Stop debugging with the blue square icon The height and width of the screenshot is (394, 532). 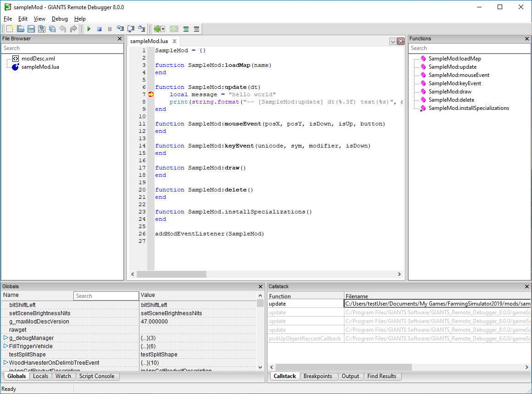(99, 29)
